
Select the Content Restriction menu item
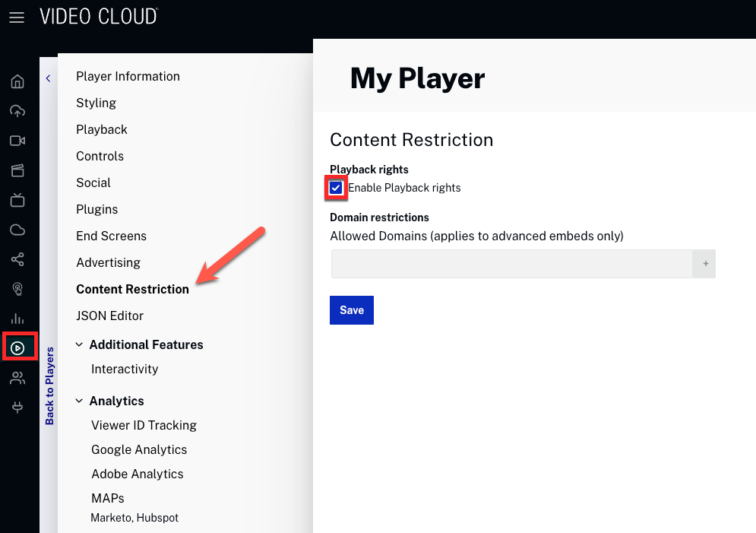[132, 289]
